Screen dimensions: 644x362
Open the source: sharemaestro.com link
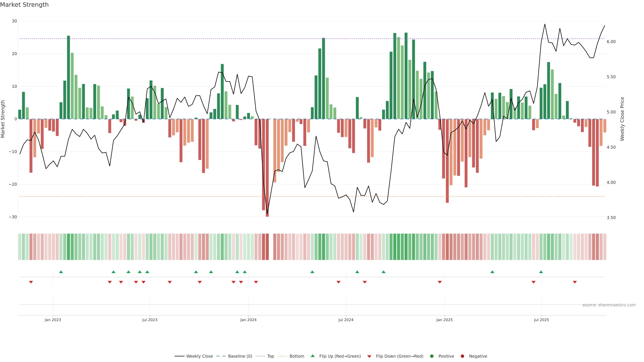click(609, 305)
